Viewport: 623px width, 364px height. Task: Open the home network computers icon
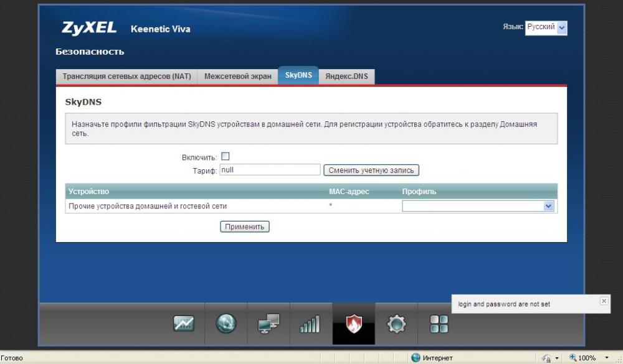(x=269, y=324)
